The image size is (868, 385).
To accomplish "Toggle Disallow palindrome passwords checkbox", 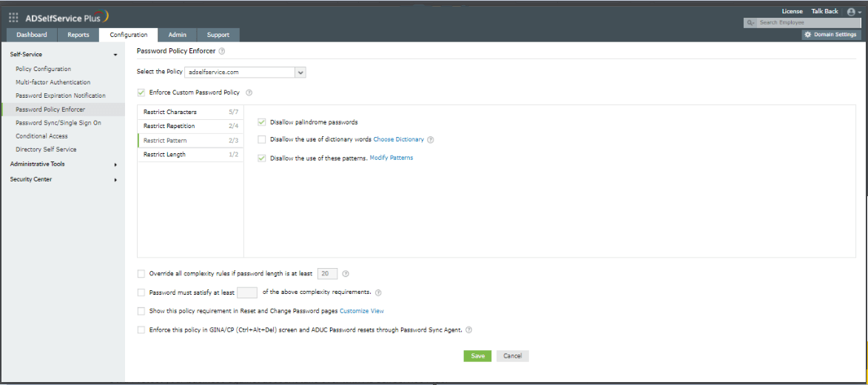I will coord(262,122).
